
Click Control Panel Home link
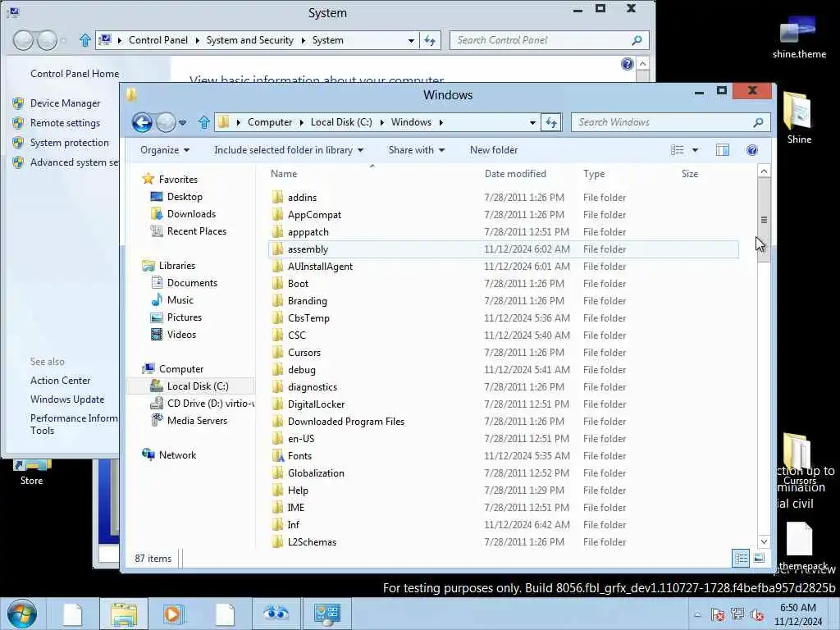click(75, 74)
